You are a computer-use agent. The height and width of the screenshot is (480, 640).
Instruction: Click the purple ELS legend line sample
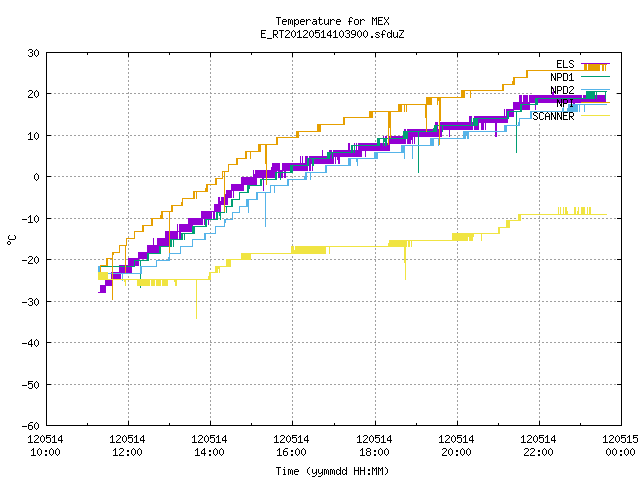(x=596, y=64)
